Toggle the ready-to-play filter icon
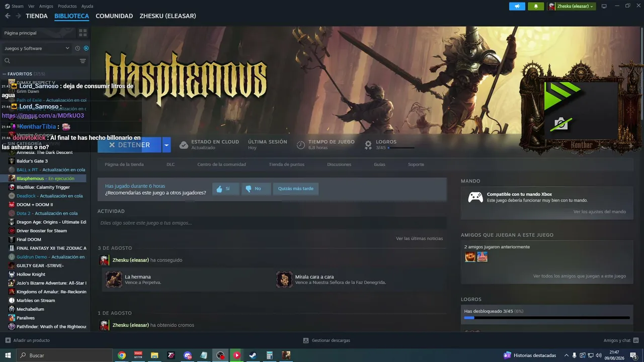 [x=86, y=48]
